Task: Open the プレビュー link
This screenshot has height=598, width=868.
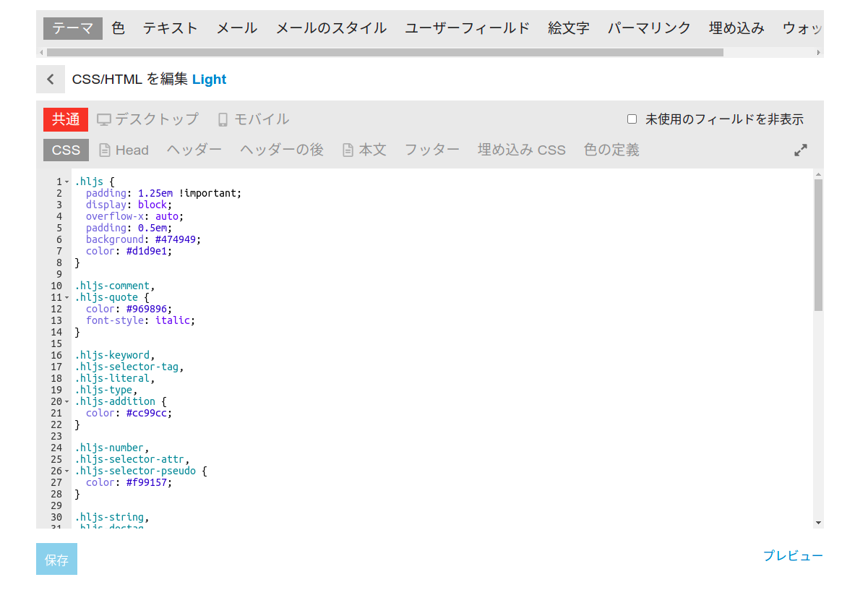Action: pyautogui.click(x=793, y=556)
